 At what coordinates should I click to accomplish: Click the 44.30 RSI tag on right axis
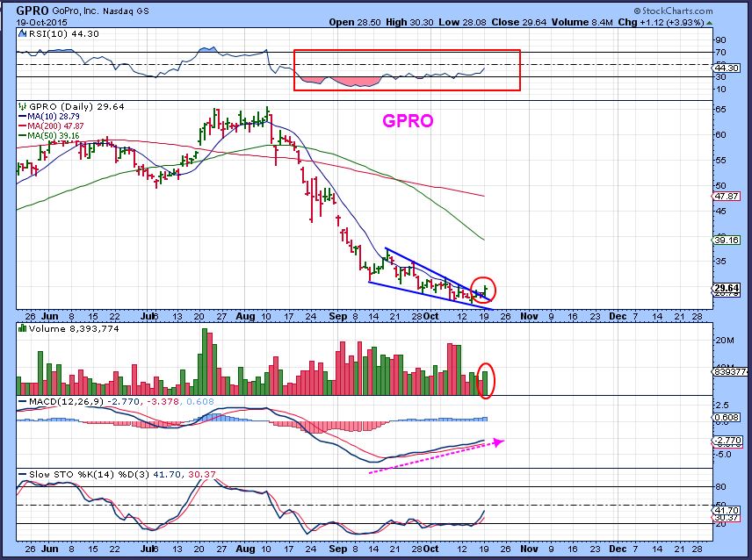[727, 68]
